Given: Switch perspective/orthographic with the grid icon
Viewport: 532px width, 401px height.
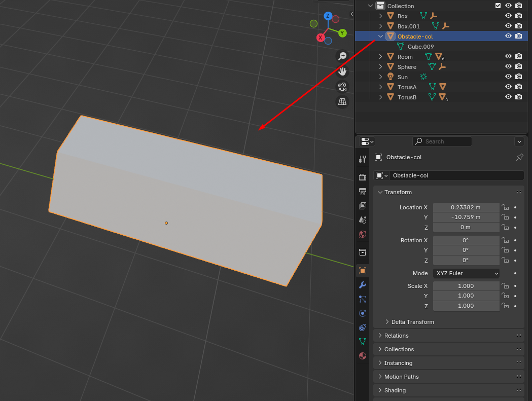Looking at the screenshot, I should [x=342, y=102].
